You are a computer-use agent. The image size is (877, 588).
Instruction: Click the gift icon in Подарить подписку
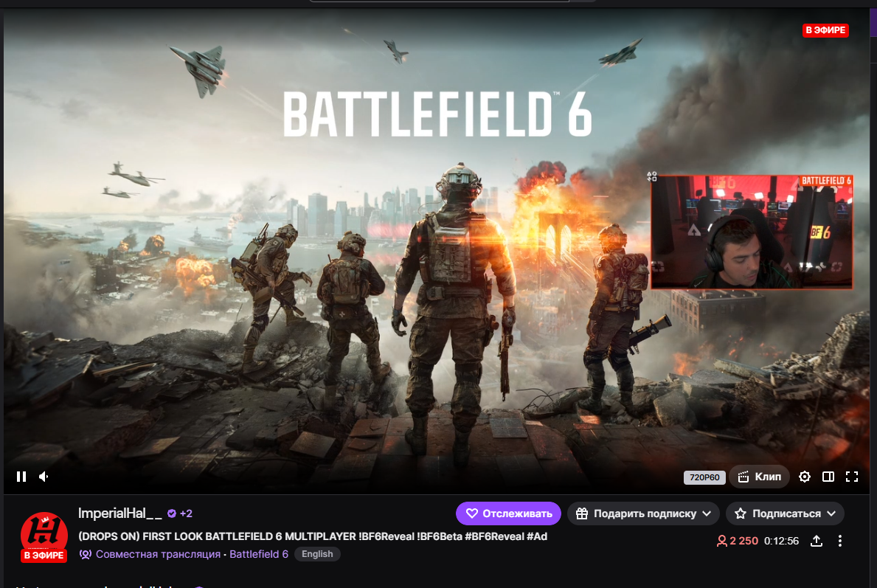[582, 513]
